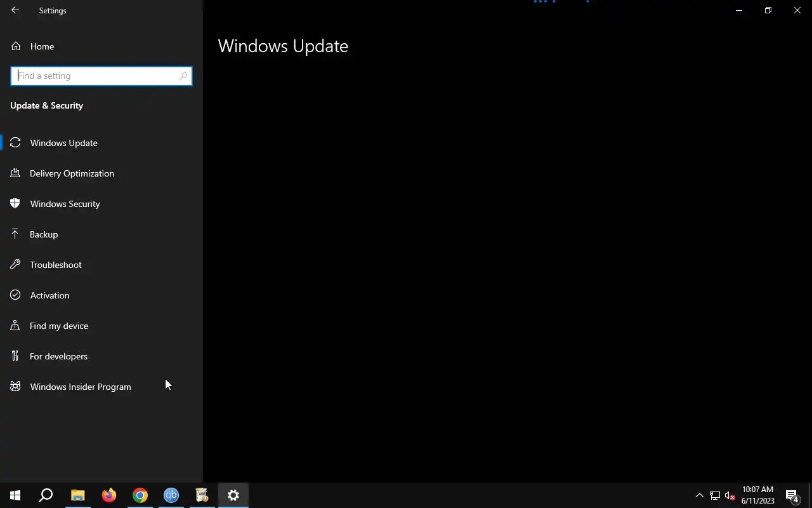Image resolution: width=812 pixels, height=508 pixels.
Task: Launch Firefox from the taskbar
Action: pyautogui.click(x=109, y=495)
